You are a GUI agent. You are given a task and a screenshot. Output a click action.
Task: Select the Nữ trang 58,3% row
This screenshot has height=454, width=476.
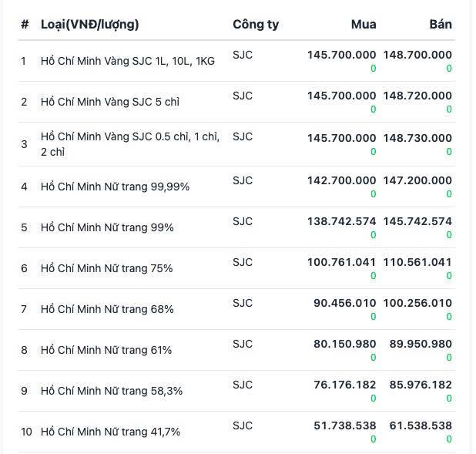click(x=236, y=391)
